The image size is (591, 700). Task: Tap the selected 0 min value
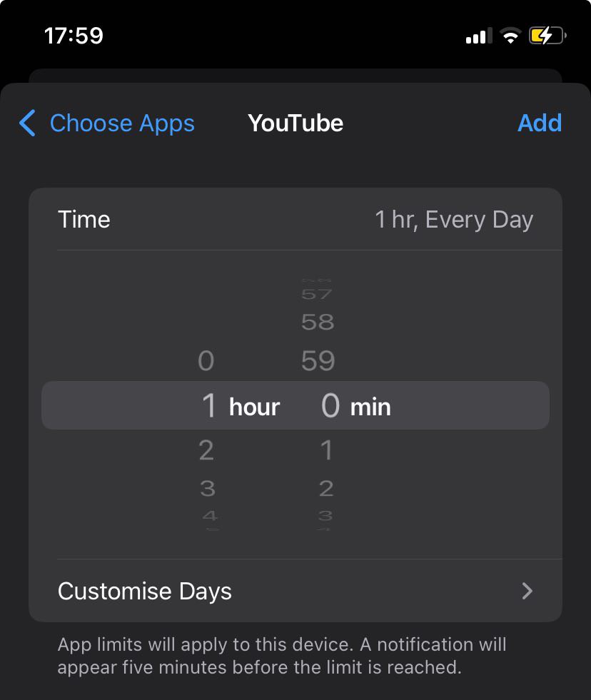330,406
